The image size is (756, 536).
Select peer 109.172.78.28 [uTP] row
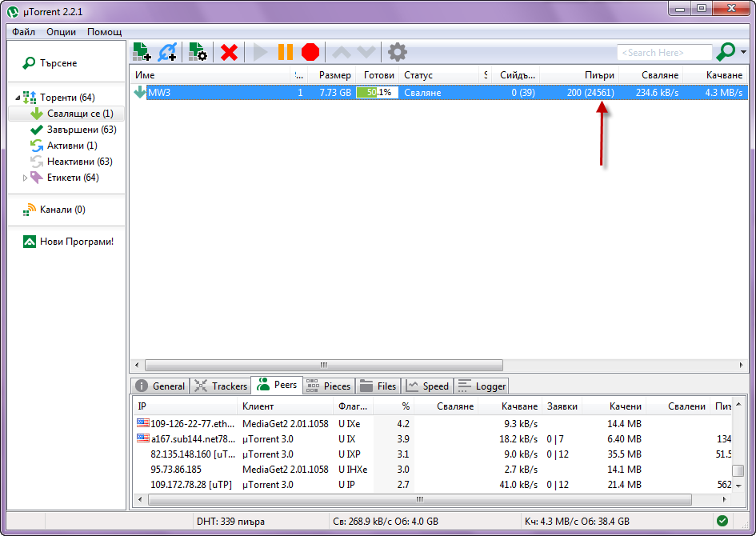[x=433, y=485]
